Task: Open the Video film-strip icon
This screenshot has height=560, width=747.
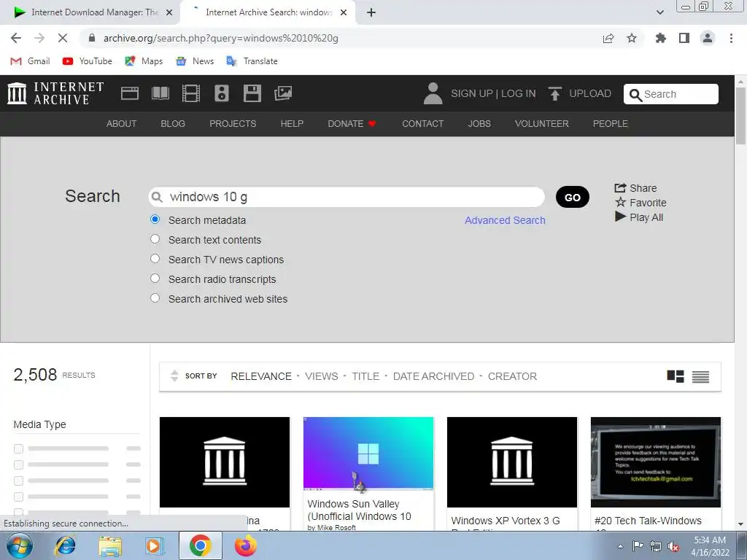Action: (191, 93)
